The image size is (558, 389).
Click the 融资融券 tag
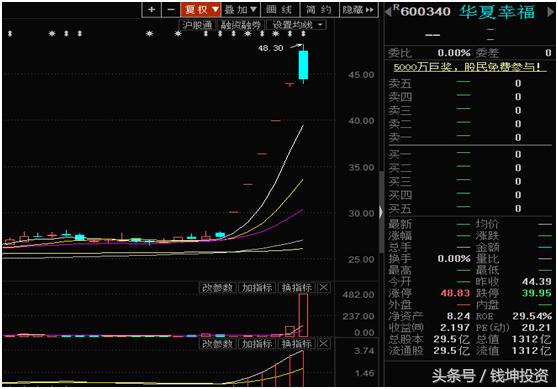tap(241, 25)
